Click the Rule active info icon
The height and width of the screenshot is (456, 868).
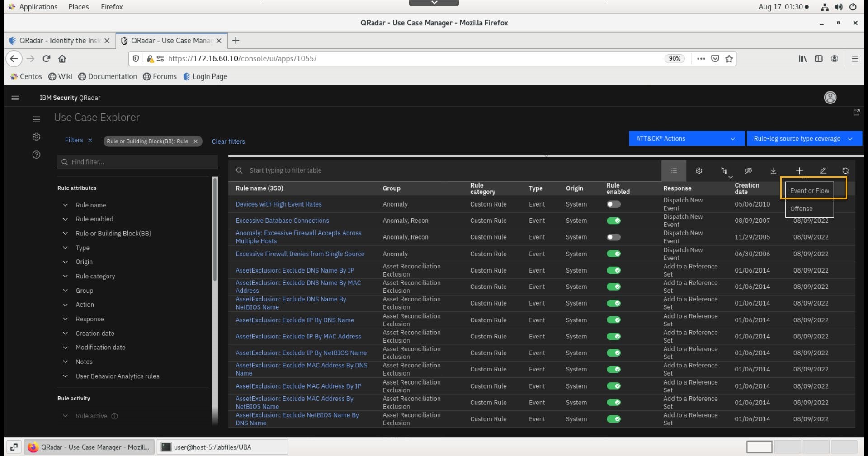click(x=115, y=416)
